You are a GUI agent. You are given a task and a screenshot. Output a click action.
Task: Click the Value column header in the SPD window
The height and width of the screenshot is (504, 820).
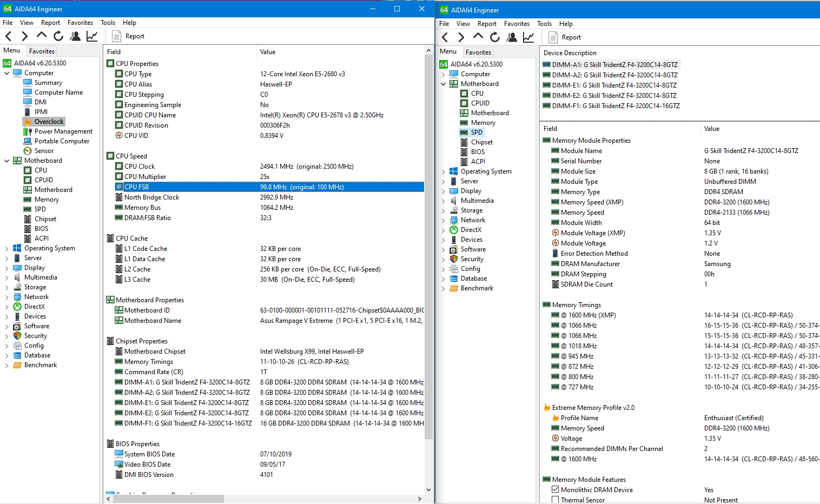(760, 129)
